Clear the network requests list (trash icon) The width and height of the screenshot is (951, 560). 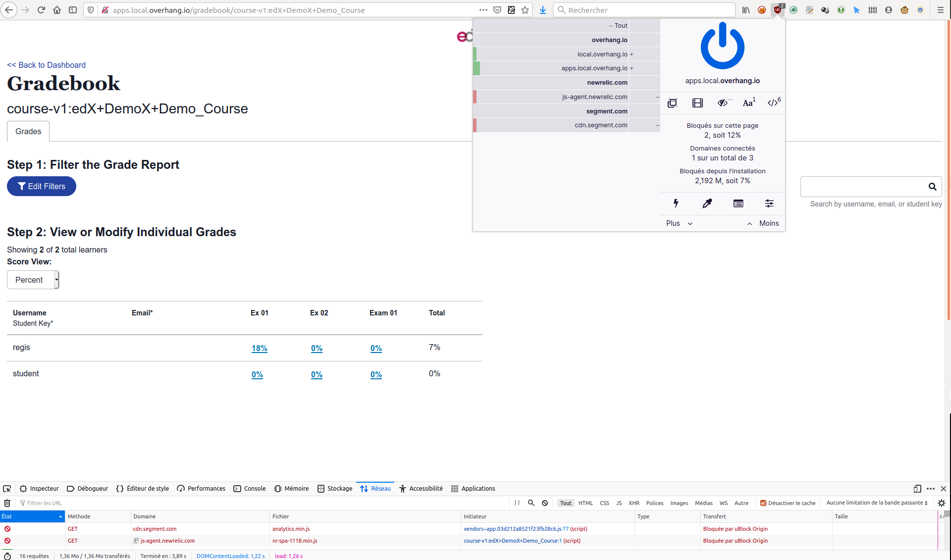7,503
